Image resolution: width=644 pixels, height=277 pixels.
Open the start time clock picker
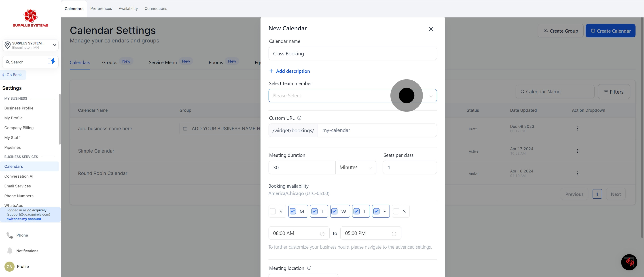(322, 233)
